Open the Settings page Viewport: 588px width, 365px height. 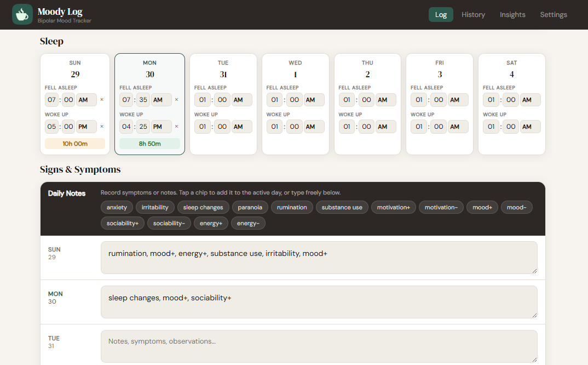(x=554, y=15)
